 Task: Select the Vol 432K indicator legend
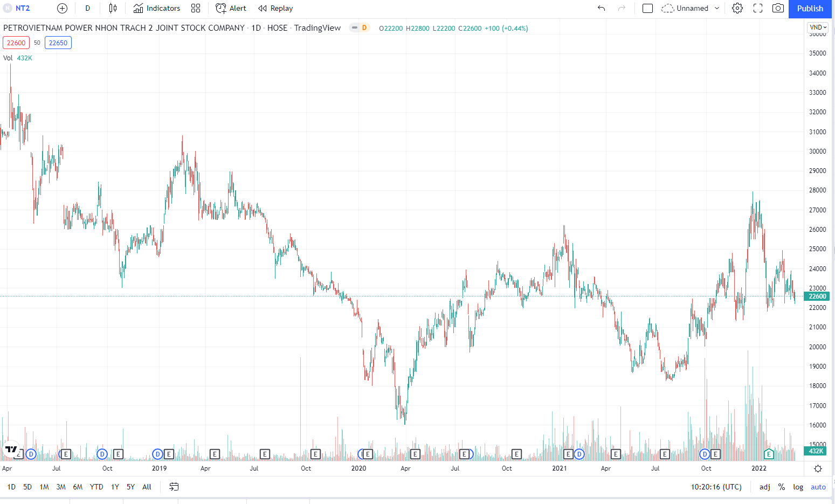point(18,58)
